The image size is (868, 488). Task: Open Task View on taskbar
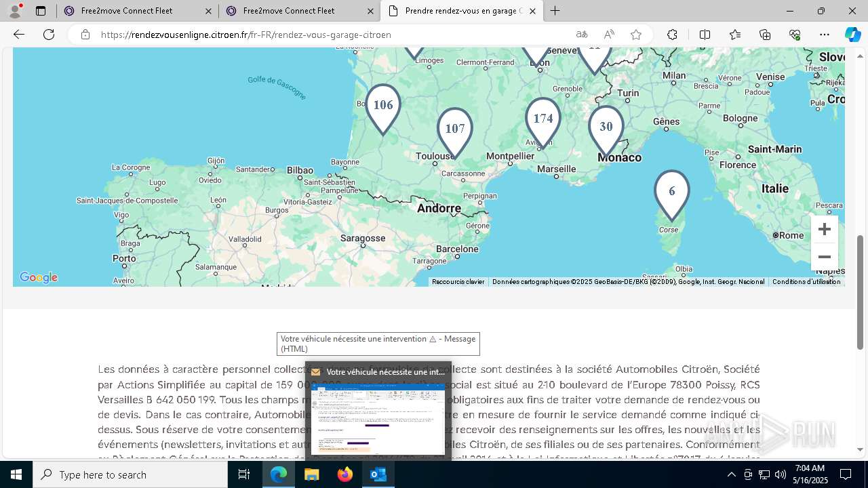coord(244,474)
